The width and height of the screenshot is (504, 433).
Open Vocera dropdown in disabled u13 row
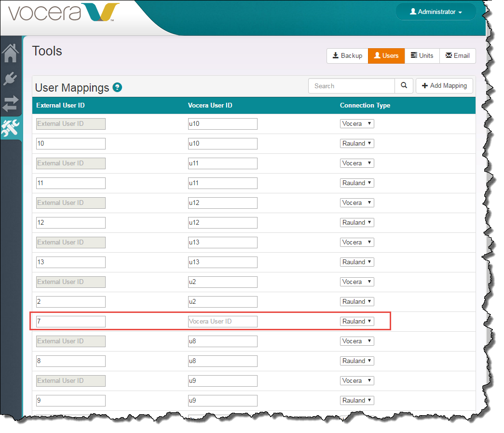(357, 243)
